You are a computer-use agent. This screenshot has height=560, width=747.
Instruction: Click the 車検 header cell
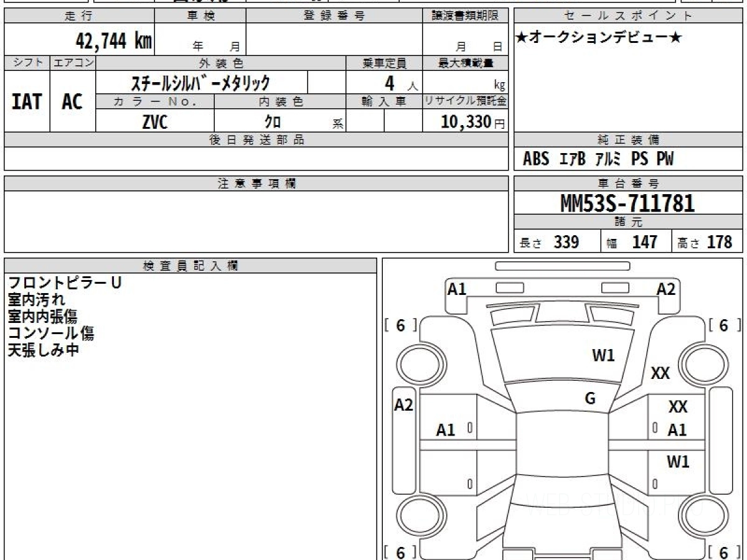(200, 16)
